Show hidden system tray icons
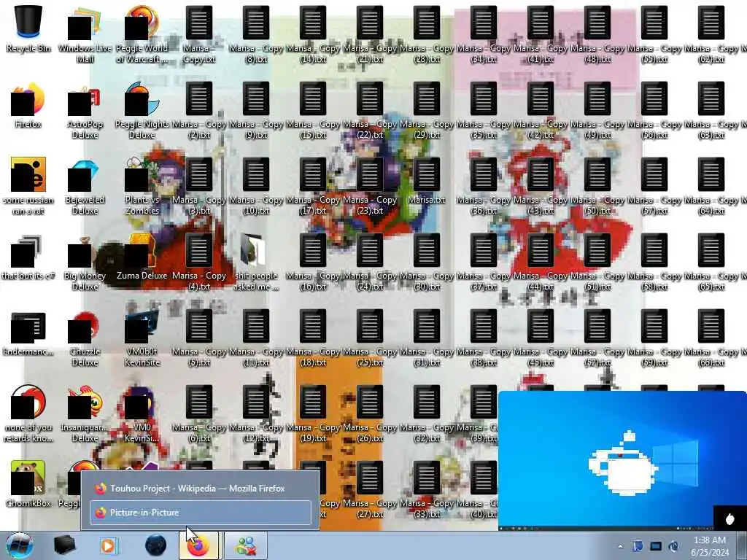Viewport: 747px width, 560px height. pyautogui.click(x=620, y=547)
